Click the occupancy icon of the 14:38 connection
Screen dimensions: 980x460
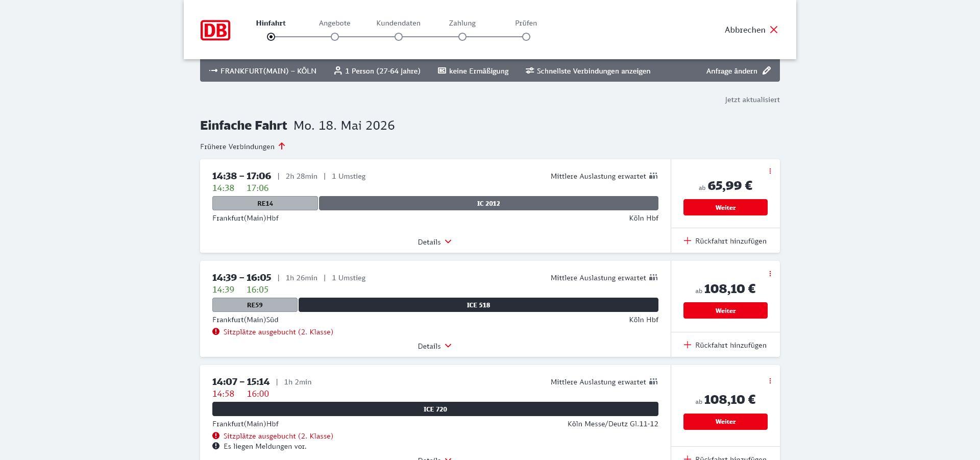(x=653, y=176)
